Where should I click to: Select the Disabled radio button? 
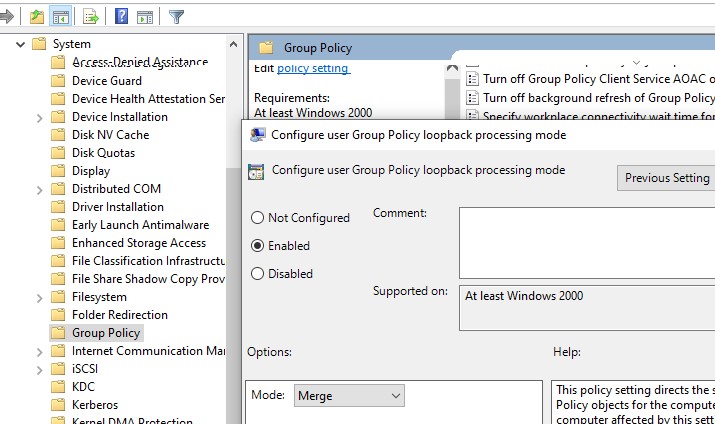pos(258,274)
